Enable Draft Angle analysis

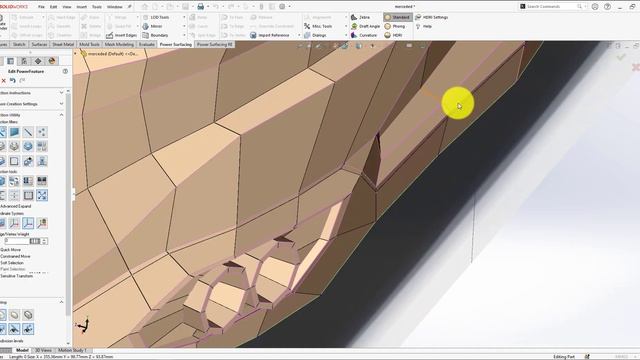[x=365, y=26]
